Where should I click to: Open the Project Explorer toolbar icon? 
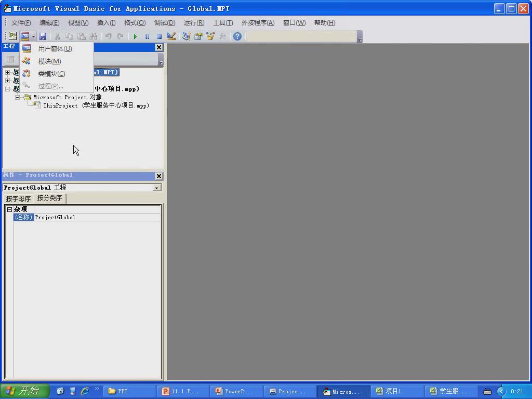tap(187, 36)
